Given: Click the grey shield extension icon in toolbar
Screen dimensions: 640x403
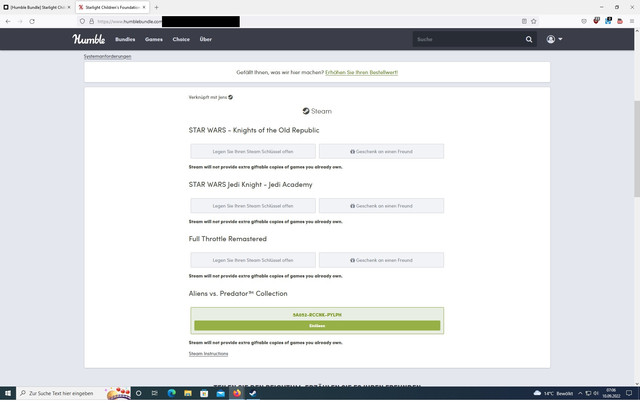Looking at the screenshot, I should 584,21.
